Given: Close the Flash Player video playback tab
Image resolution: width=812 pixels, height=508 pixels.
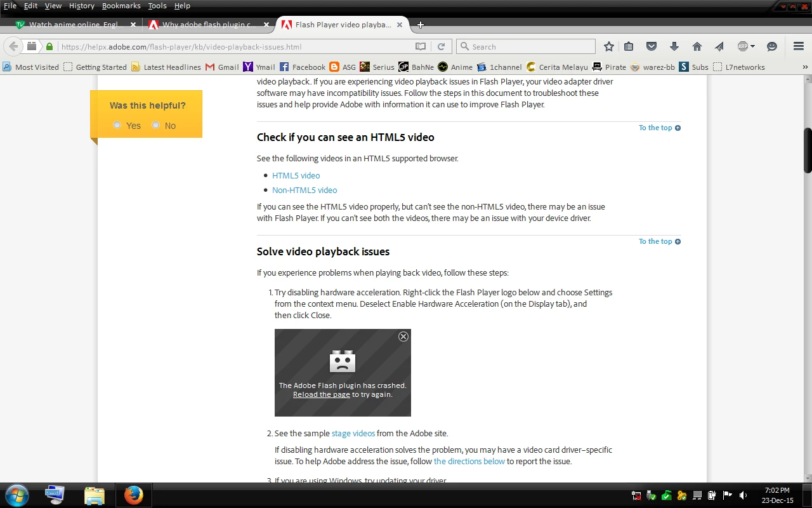Looking at the screenshot, I should click(x=400, y=25).
